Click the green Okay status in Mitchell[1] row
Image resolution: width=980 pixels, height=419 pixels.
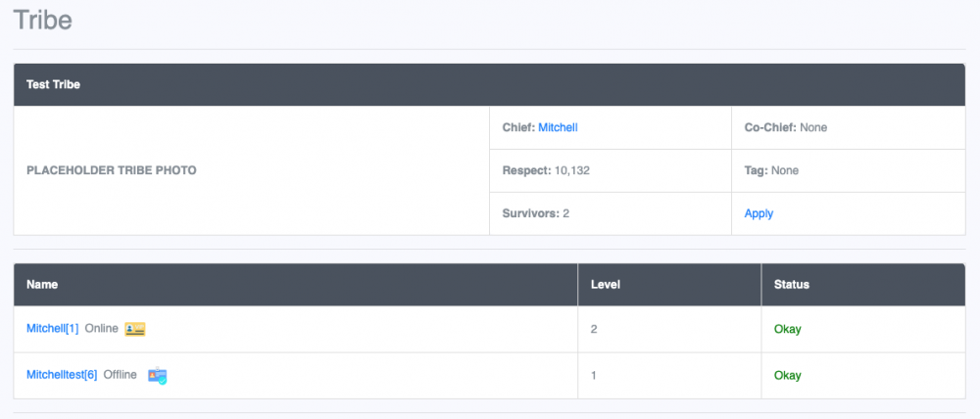coord(787,329)
